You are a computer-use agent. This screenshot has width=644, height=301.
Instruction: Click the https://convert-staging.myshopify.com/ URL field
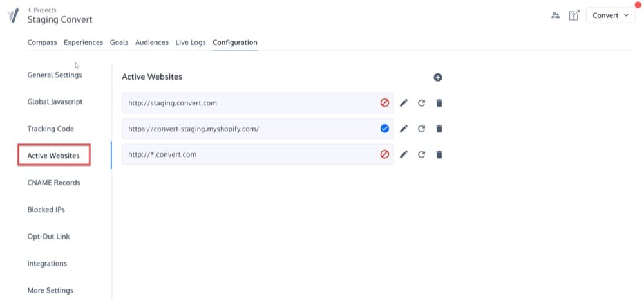(258, 129)
